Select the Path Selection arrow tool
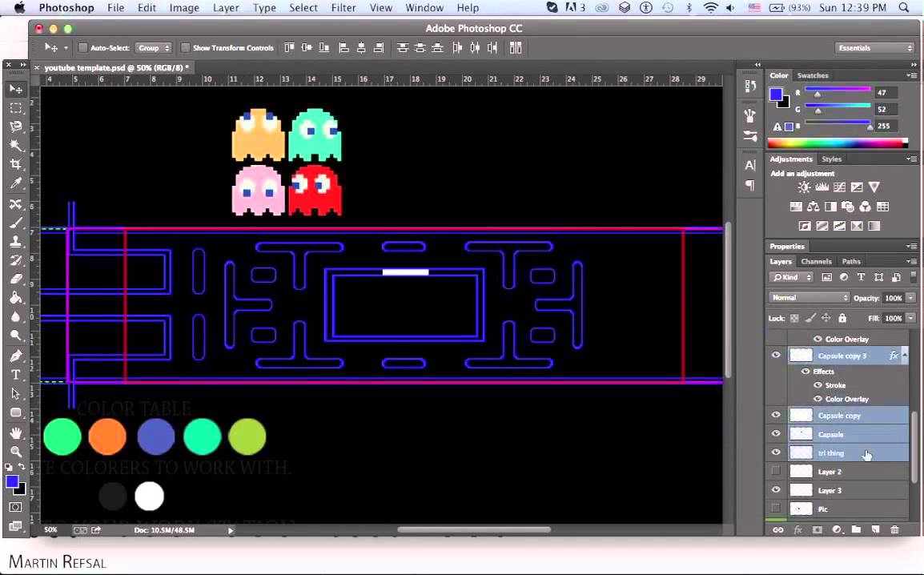924x575 pixels. [16, 393]
